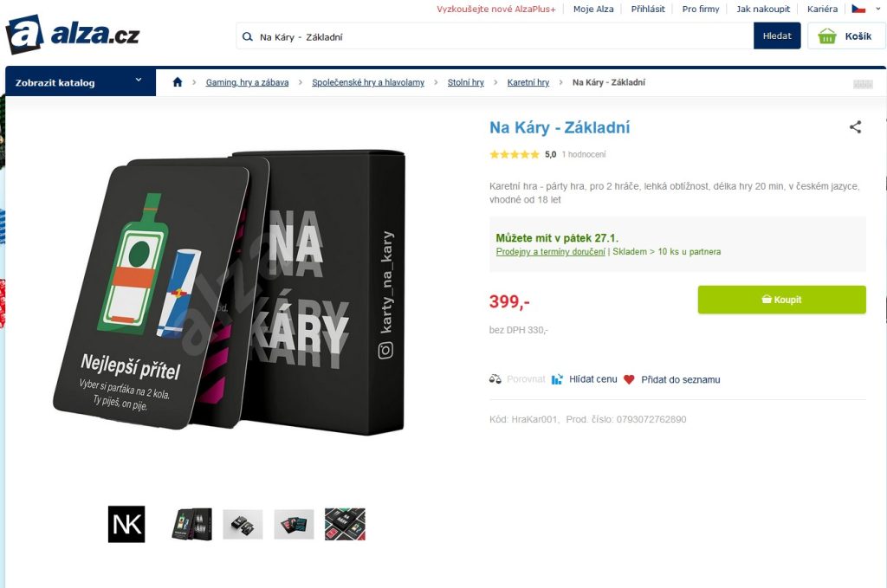Image resolution: width=887 pixels, height=588 pixels.
Task: Click the Hlídat cena price watch icon
Action: tap(557, 379)
